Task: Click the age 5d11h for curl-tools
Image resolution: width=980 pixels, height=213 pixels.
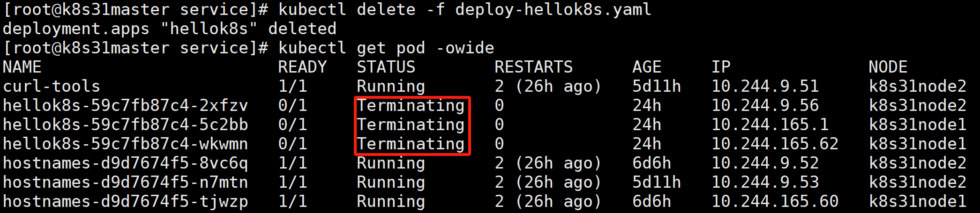Action: [x=657, y=86]
